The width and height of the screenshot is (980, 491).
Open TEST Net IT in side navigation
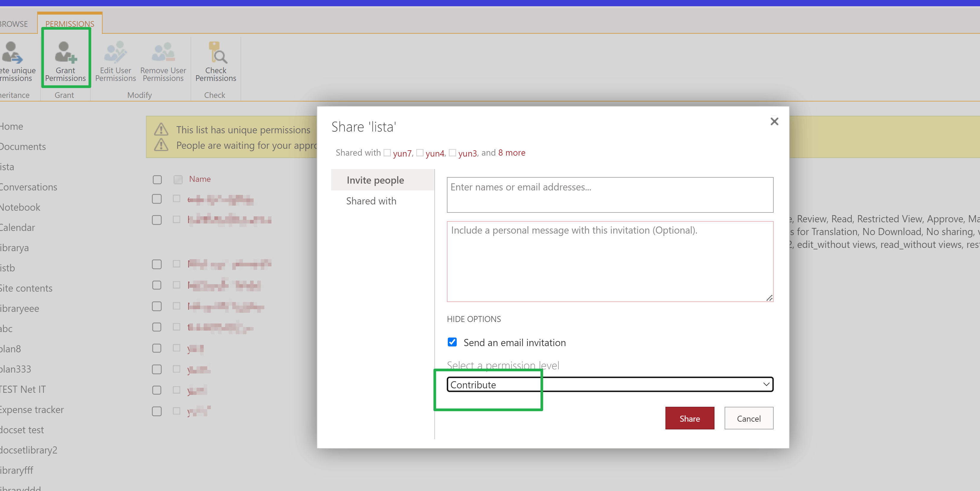[x=23, y=389]
